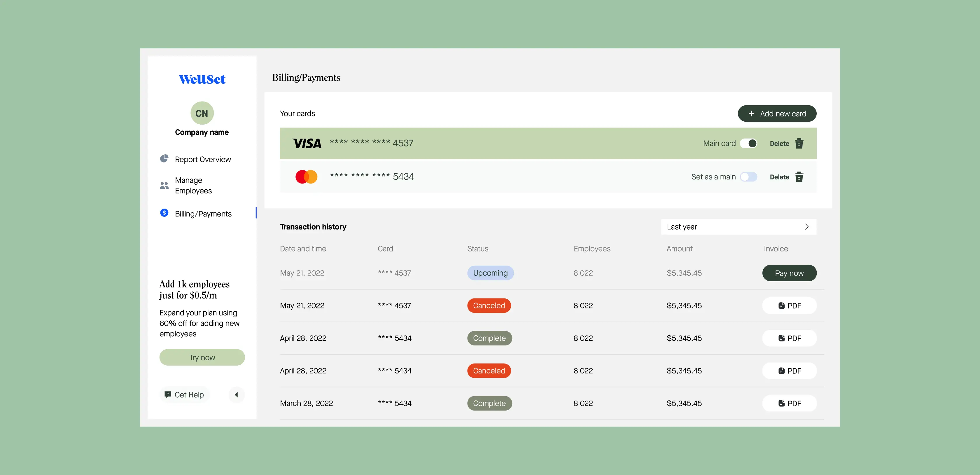The width and height of the screenshot is (980, 475).
Task: Click the Report Overview pie chart icon
Action: pyautogui.click(x=164, y=159)
